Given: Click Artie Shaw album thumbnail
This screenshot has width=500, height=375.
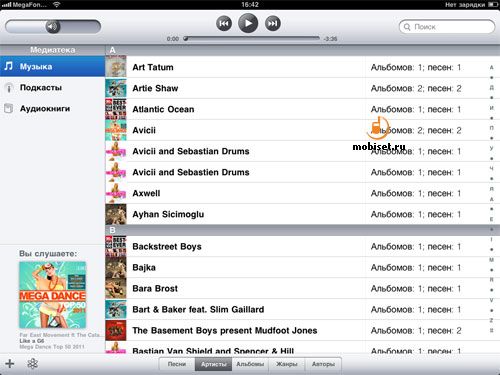Looking at the screenshot, I should 116,88.
